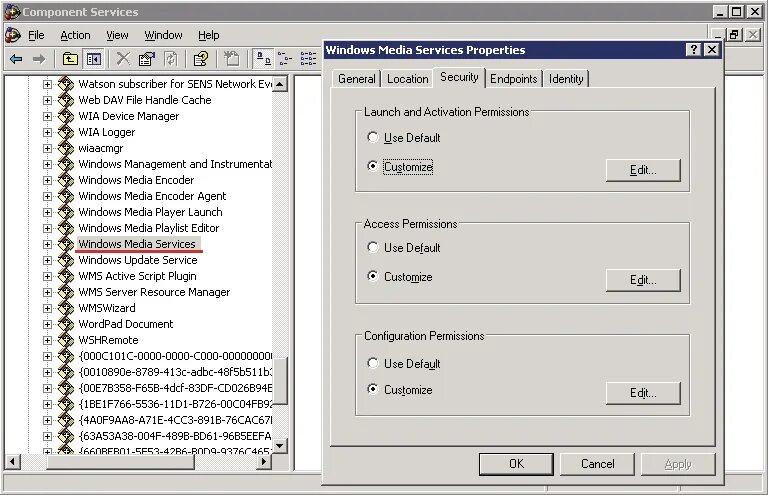Click the tree's horizontal scrollbar left arrow
768x495 pixels.
(x=12, y=461)
